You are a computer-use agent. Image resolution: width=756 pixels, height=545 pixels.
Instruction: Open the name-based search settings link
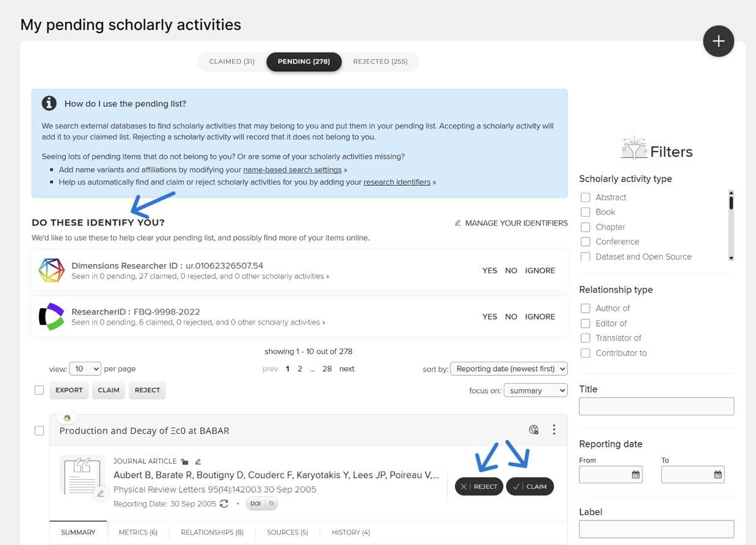point(292,170)
